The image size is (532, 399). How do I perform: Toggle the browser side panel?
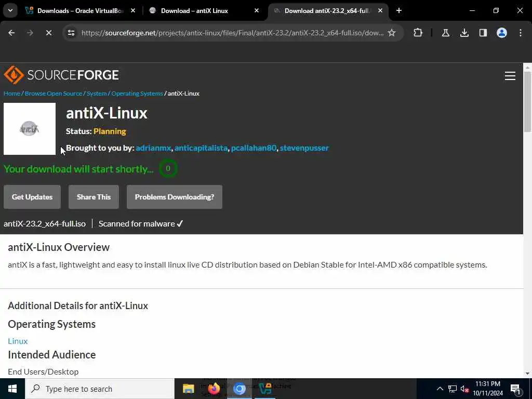point(483,33)
